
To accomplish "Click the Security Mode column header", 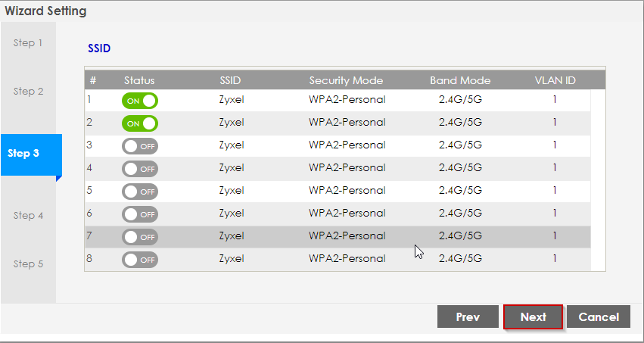I will [x=346, y=80].
